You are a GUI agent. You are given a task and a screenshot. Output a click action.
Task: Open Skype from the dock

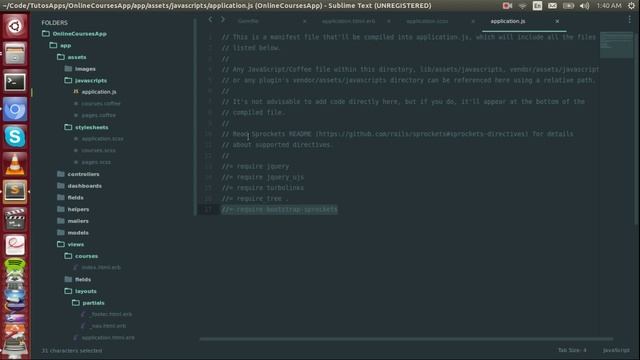coord(15,137)
